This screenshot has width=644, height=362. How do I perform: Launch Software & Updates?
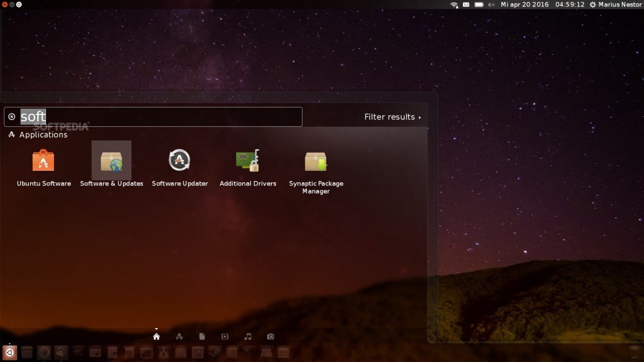coord(111,162)
